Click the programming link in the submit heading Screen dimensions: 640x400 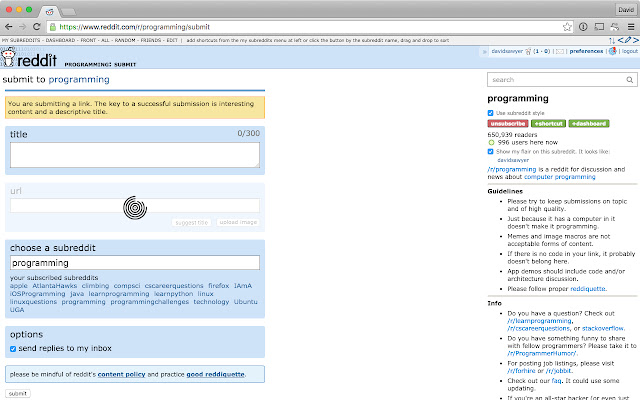[x=79, y=80]
